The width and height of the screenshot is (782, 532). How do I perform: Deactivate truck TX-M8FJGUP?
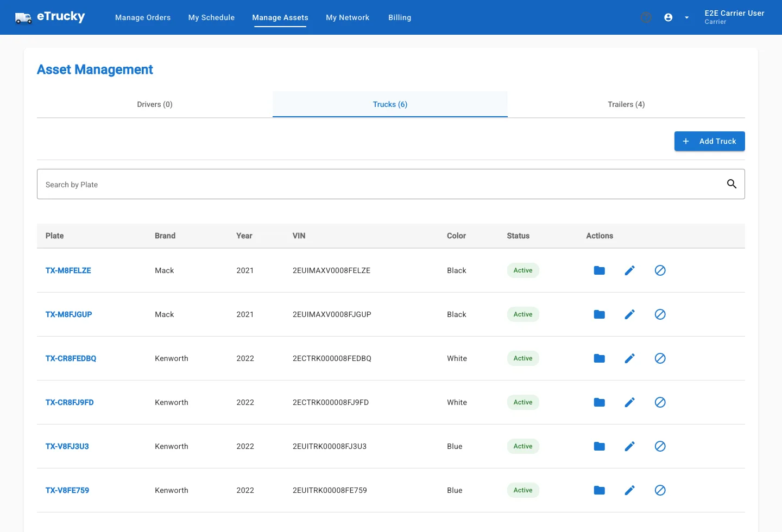click(x=660, y=314)
